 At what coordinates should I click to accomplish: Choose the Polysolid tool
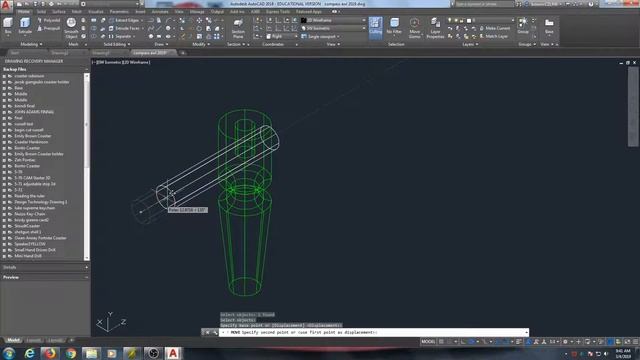pyautogui.click(x=49, y=20)
